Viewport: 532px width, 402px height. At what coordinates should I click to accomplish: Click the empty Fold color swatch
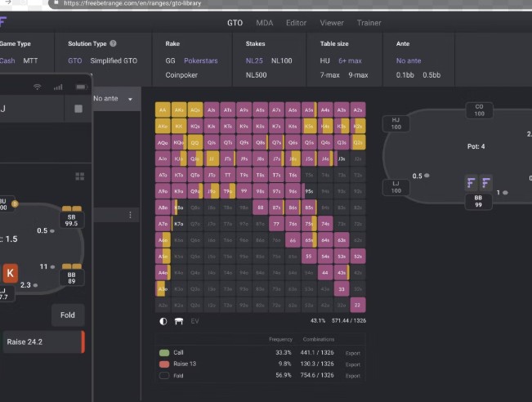point(164,376)
